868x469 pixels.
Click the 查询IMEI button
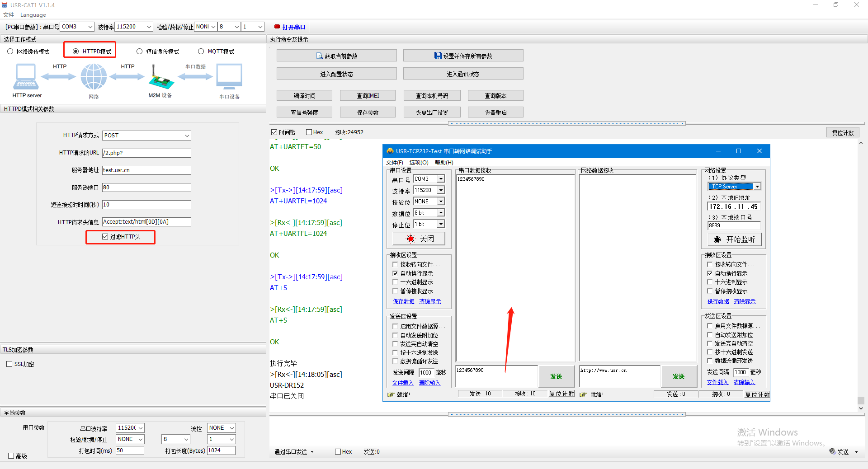click(368, 96)
